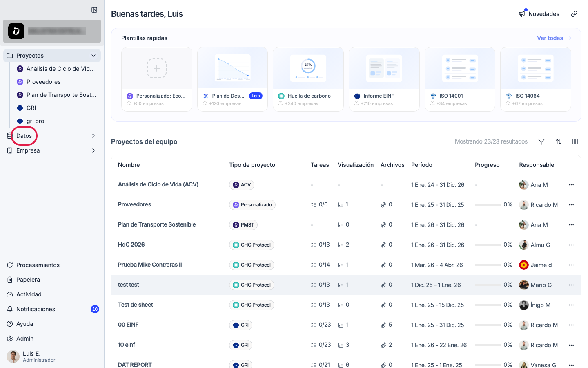
Task: Click the Procesamientos refresh icon
Action: [10, 265]
